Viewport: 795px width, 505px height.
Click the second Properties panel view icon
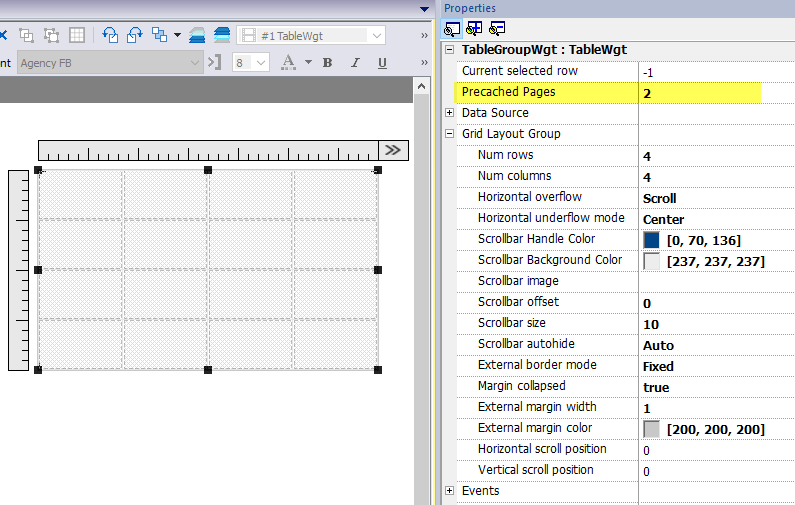point(474,27)
